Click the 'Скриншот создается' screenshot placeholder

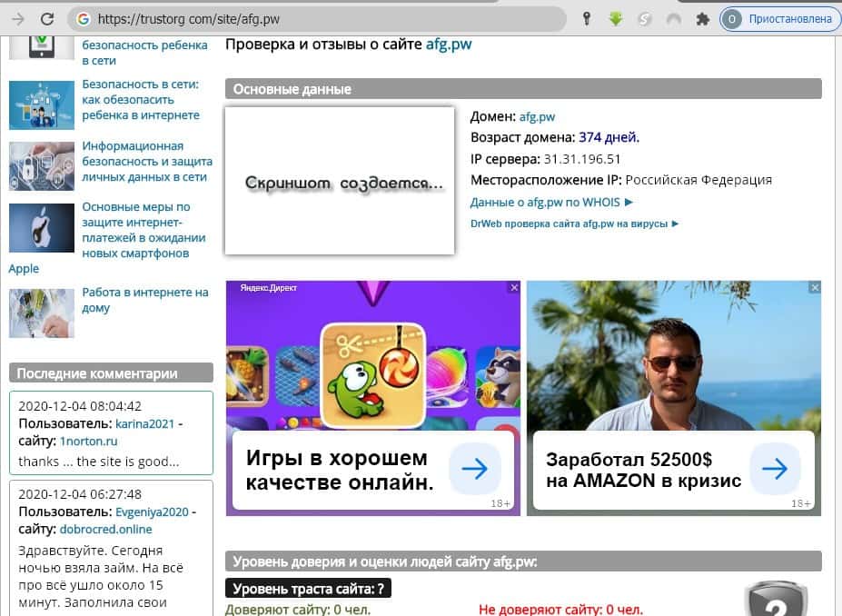point(340,181)
